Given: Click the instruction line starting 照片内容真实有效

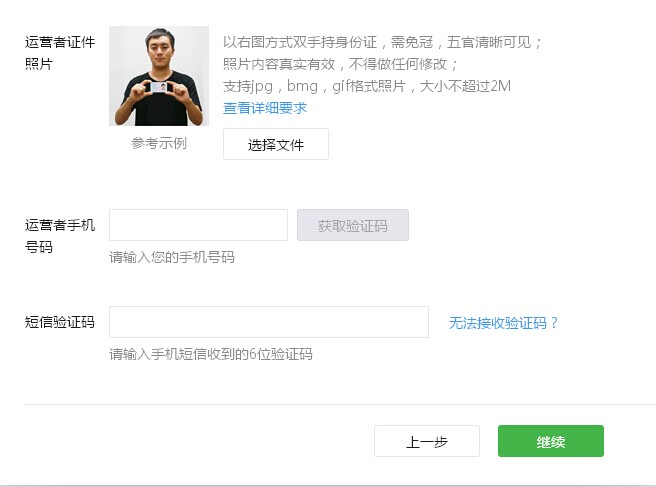Looking at the screenshot, I should click(x=341, y=64).
